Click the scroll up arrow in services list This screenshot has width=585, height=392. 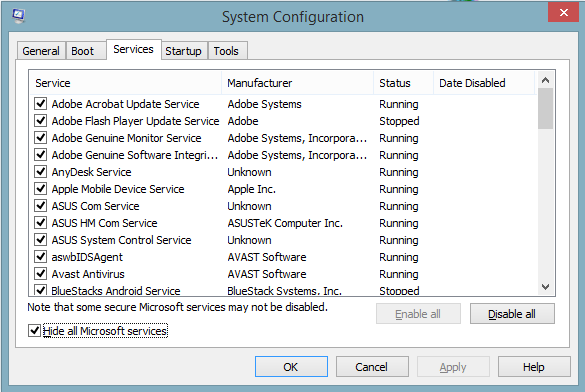pyautogui.click(x=545, y=80)
